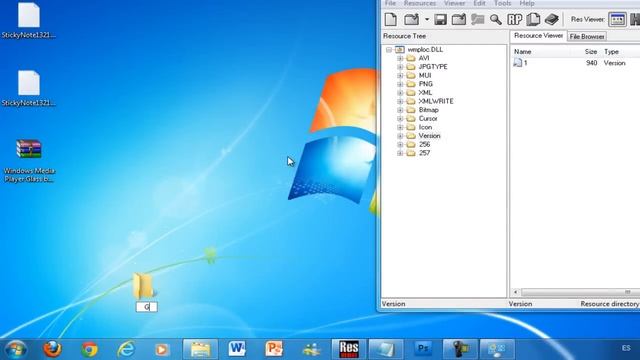Expand the 257 folder node
The image size is (640, 360).
(400, 153)
